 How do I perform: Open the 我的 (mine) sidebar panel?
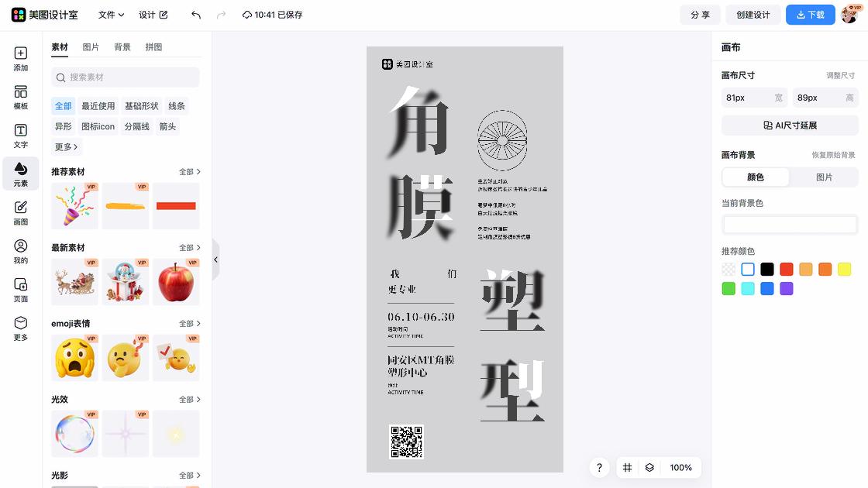pyautogui.click(x=20, y=252)
